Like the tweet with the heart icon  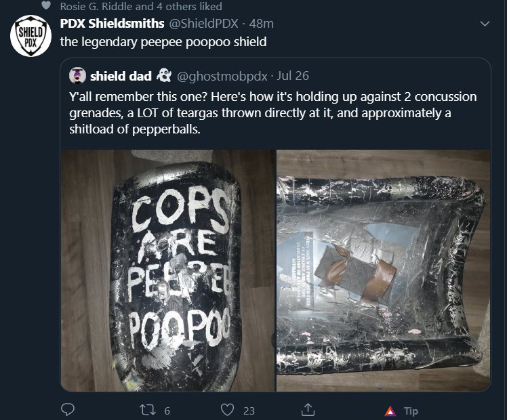coord(227,410)
